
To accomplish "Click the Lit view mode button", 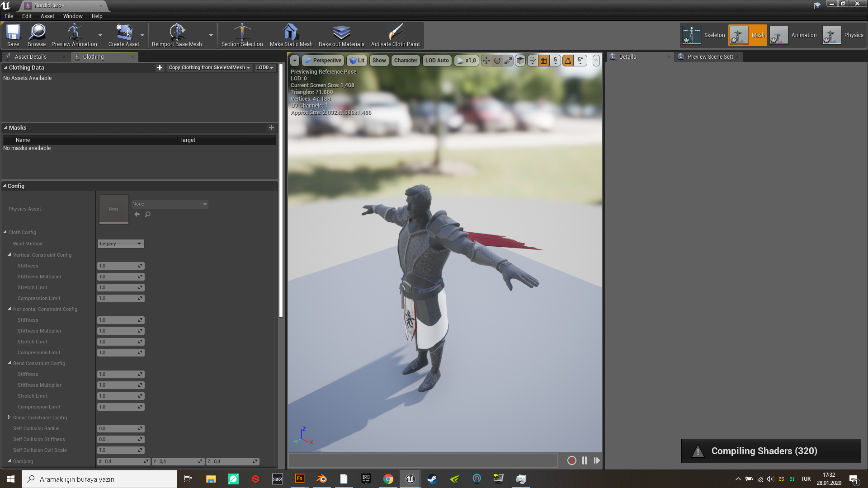I will click(x=357, y=61).
